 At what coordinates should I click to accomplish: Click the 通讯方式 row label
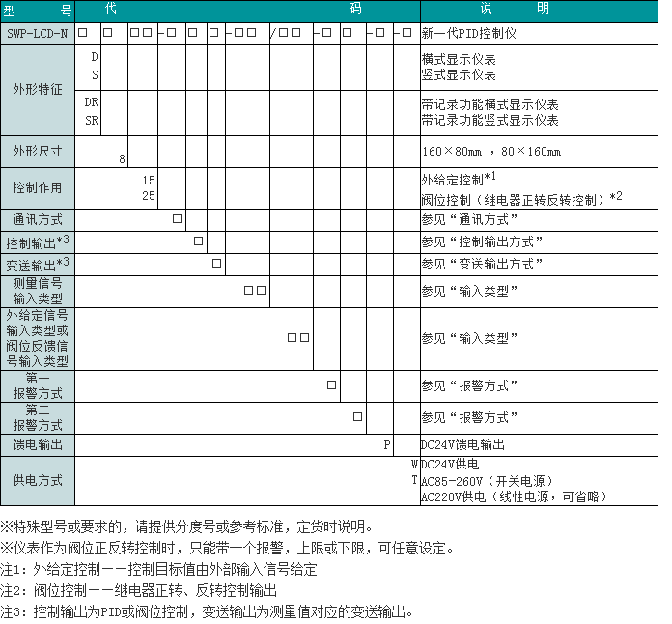coord(38,220)
